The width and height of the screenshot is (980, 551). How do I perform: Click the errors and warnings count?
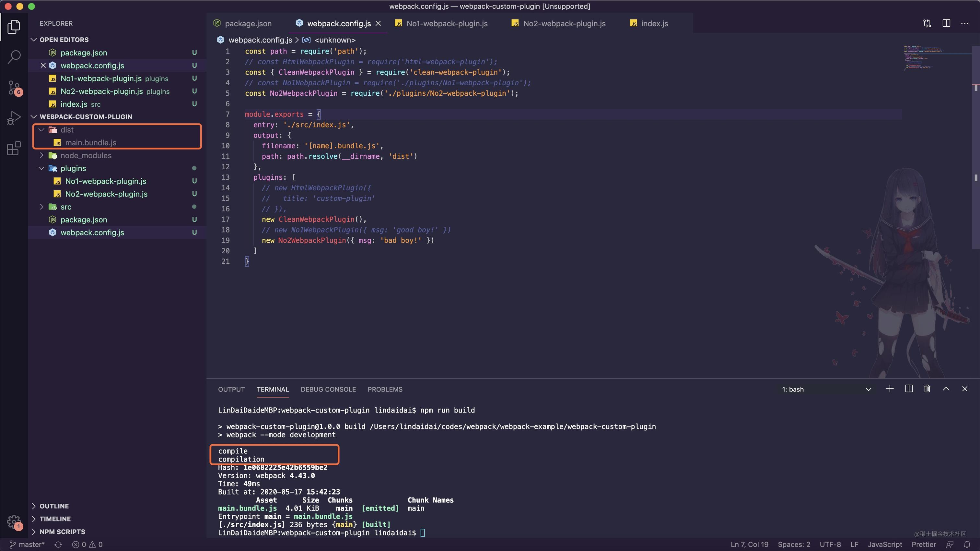point(87,545)
